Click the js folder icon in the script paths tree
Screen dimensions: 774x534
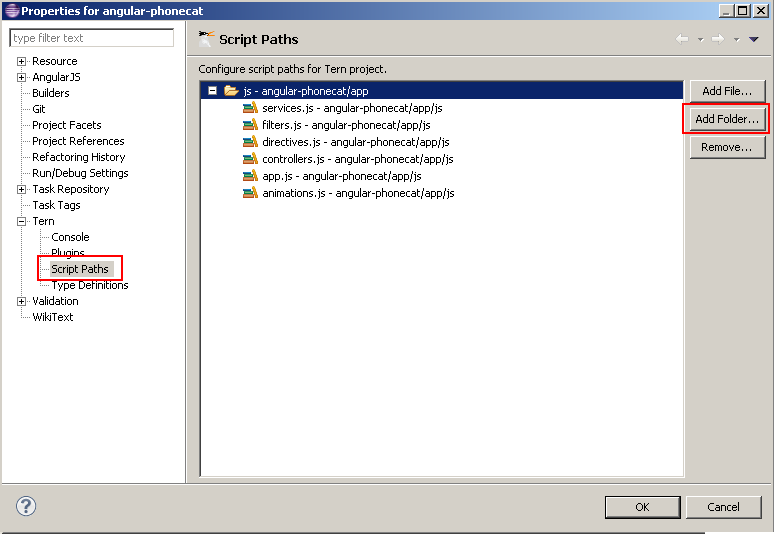[231, 91]
